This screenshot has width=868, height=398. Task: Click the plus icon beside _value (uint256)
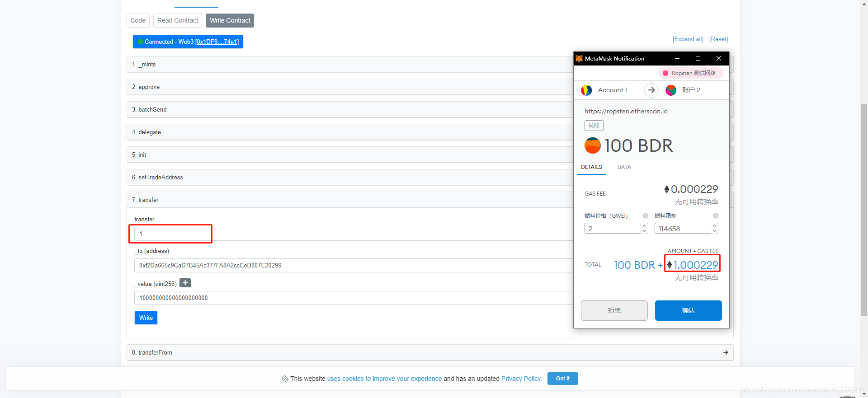(x=185, y=283)
